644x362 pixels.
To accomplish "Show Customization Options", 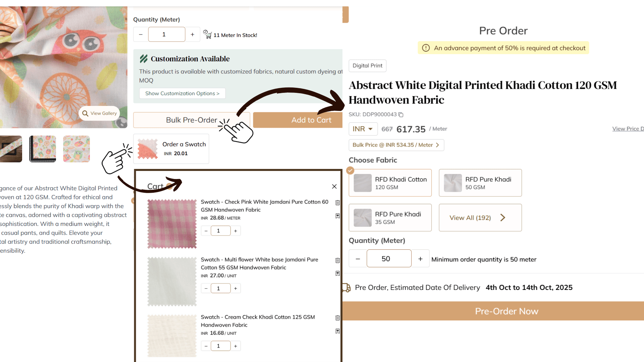I will 182,94.
